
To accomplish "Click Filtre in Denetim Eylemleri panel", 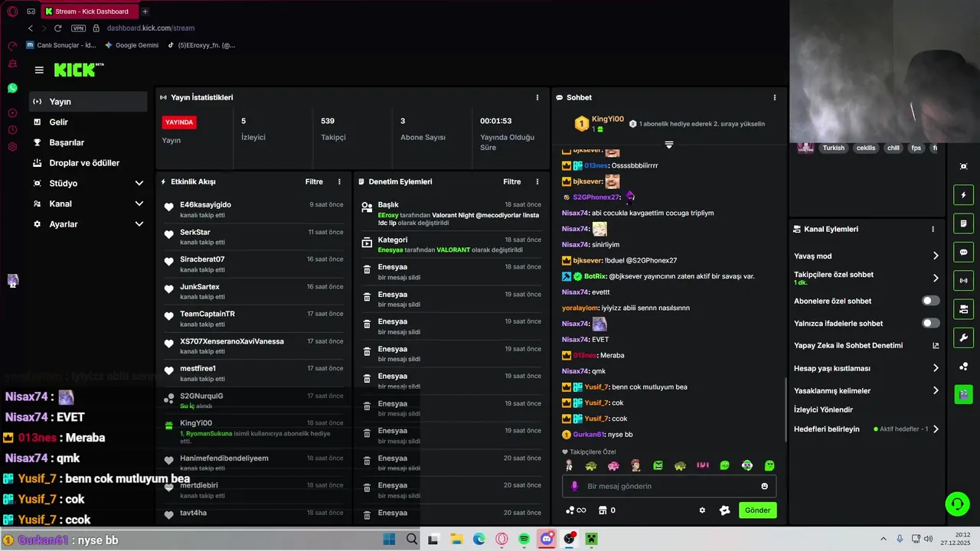I will click(x=512, y=181).
